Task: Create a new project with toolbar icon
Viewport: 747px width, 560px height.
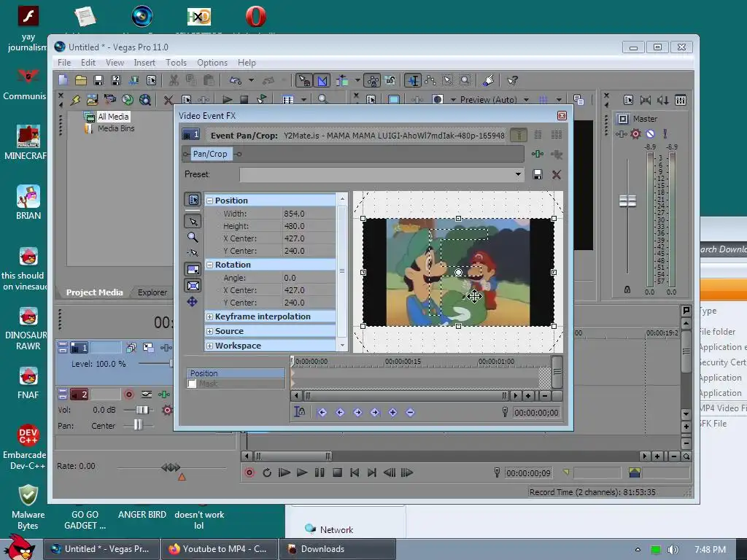Action: tap(63, 80)
